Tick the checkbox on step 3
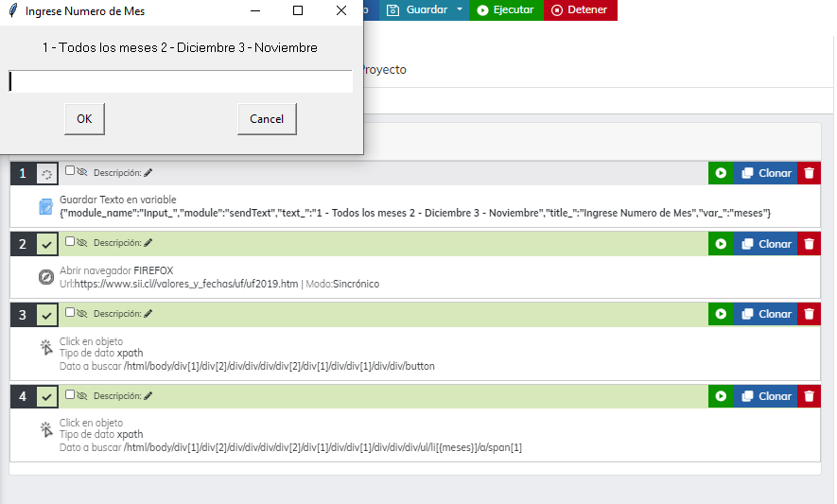Viewport: 837px width, 504px height. [70, 312]
